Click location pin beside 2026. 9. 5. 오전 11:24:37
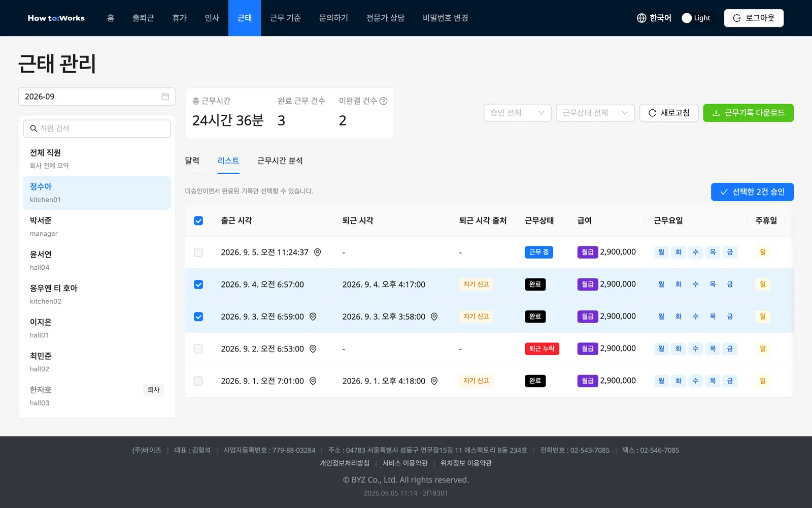 (x=317, y=252)
